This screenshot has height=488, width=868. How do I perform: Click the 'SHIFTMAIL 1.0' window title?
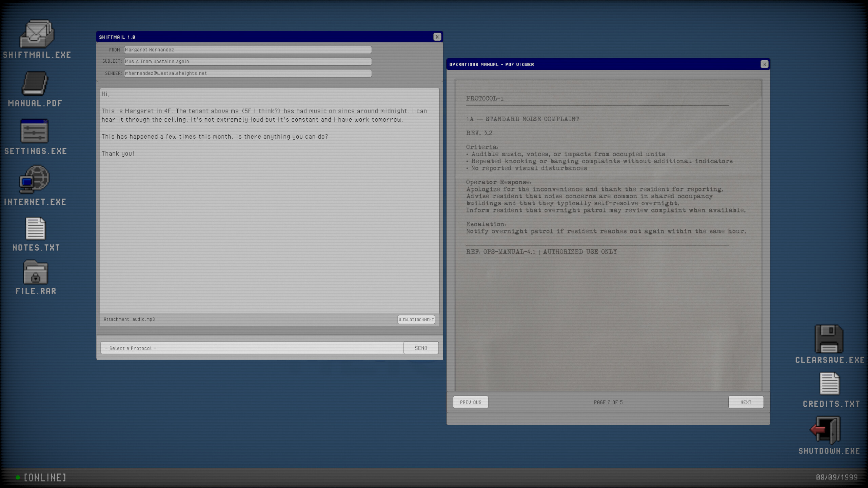[117, 37]
